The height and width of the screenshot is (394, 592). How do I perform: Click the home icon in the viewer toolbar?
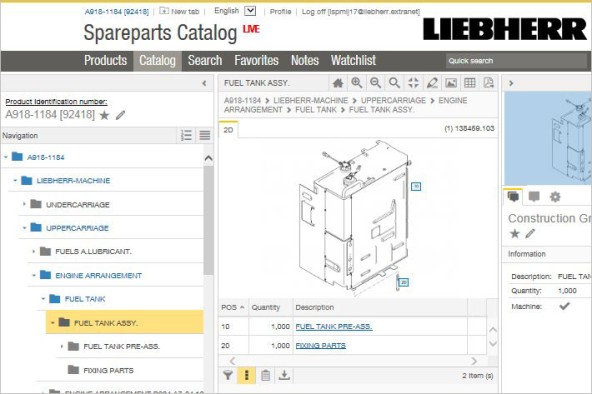pos(338,83)
